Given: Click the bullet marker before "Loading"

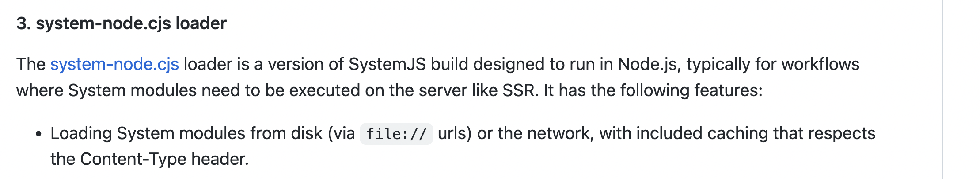Looking at the screenshot, I should 39,134.
